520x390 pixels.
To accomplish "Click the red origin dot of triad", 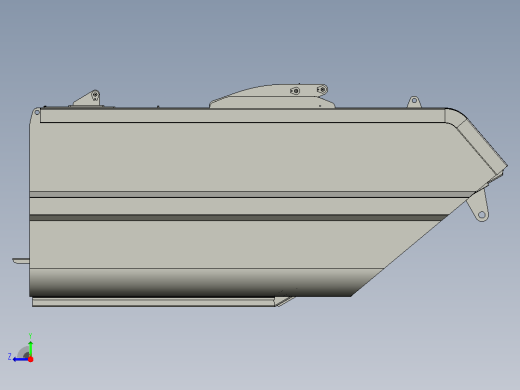I will 31,359.
